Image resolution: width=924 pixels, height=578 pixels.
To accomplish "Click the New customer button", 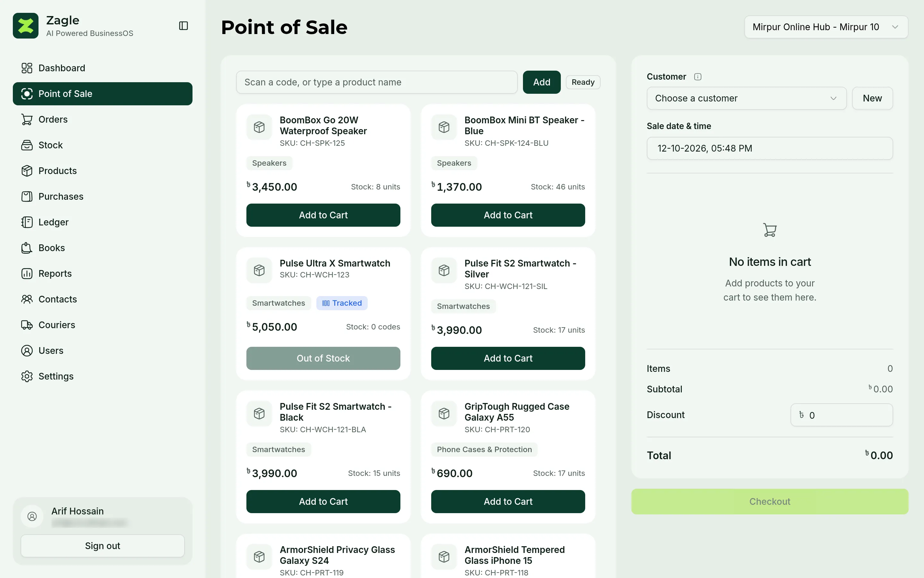I will point(872,98).
